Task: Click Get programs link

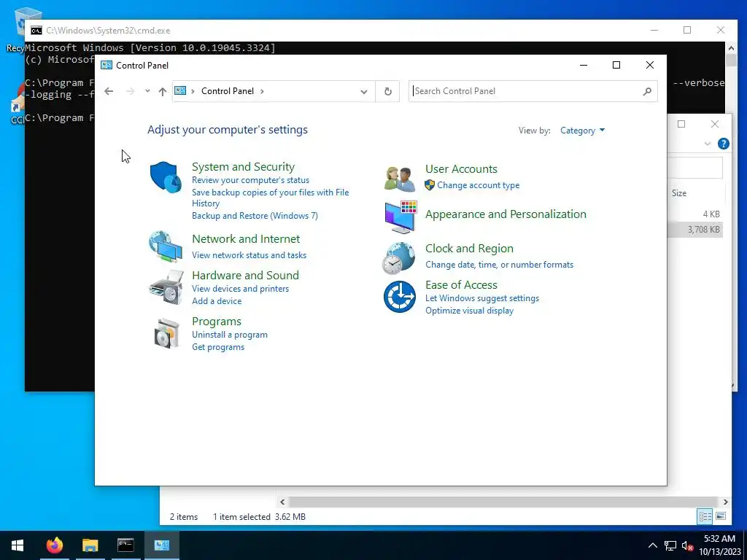Action: pyautogui.click(x=218, y=347)
